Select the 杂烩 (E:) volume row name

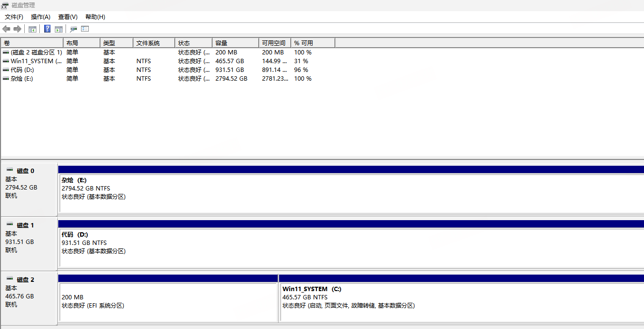point(22,78)
